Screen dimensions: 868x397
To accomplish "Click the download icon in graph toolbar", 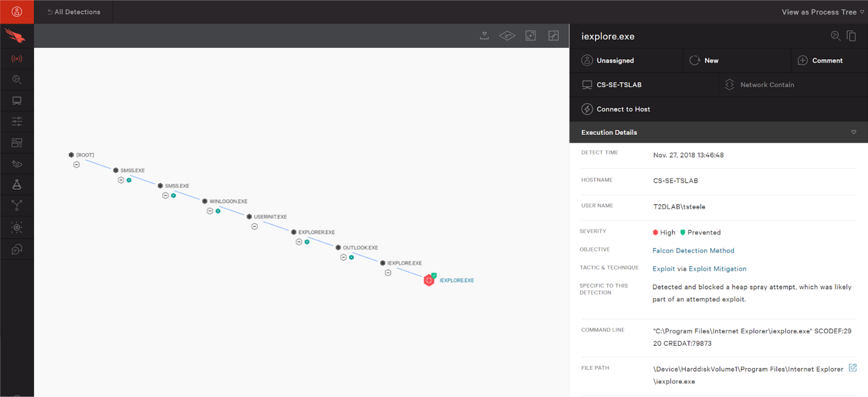I will pos(484,36).
